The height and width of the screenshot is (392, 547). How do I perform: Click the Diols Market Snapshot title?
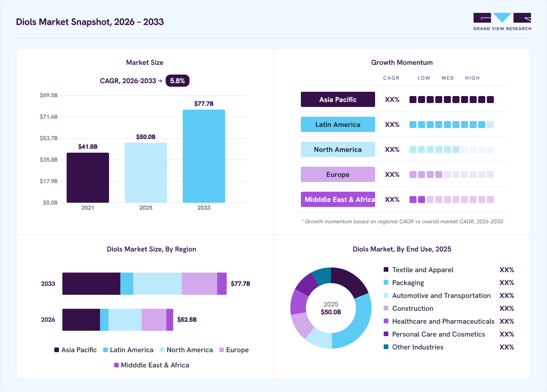point(90,22)
